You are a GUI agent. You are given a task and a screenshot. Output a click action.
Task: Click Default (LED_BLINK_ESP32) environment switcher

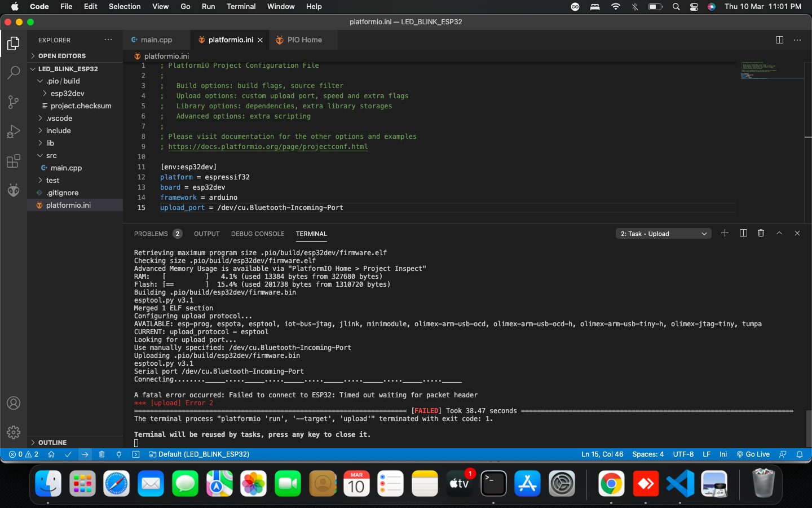pos(199,454)
